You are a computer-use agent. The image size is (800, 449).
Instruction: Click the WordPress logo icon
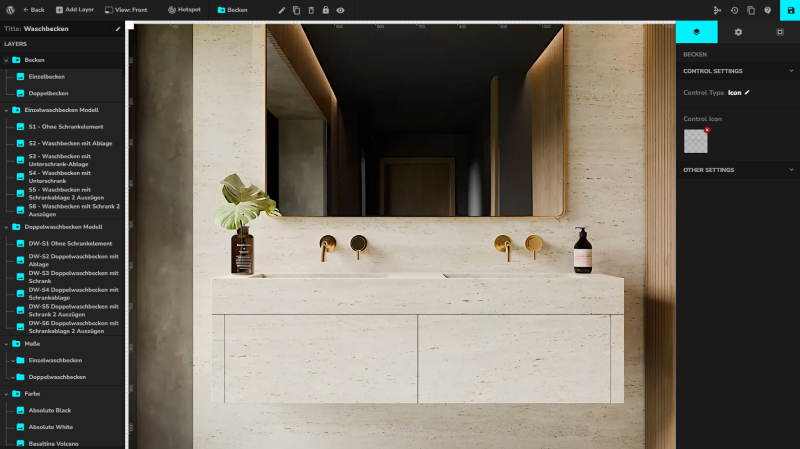[x=9, y=10]
